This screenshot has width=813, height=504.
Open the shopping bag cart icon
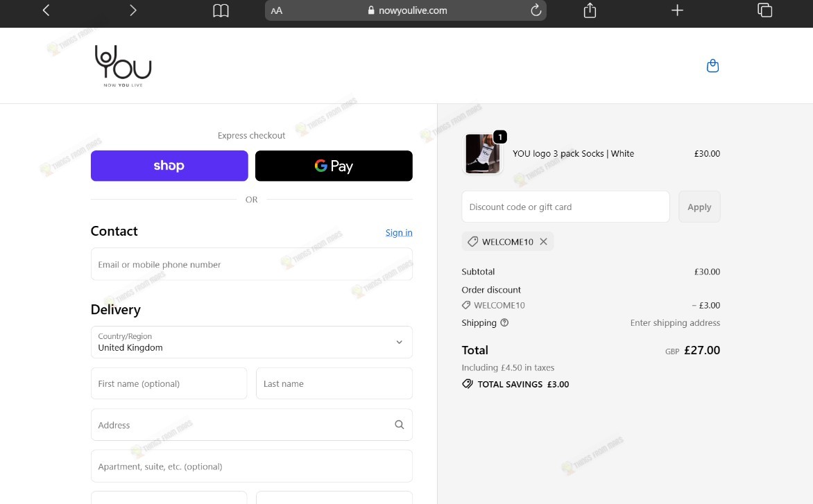coord(713,66)
